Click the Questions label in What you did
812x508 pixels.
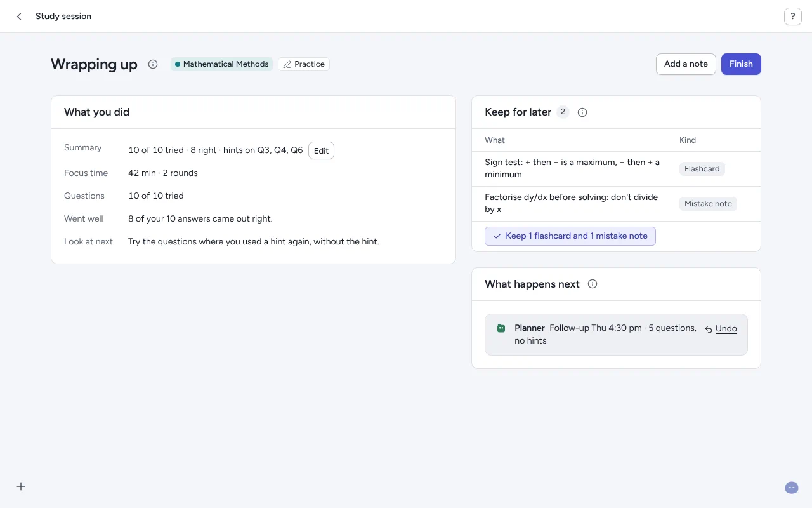coord(84,196)
